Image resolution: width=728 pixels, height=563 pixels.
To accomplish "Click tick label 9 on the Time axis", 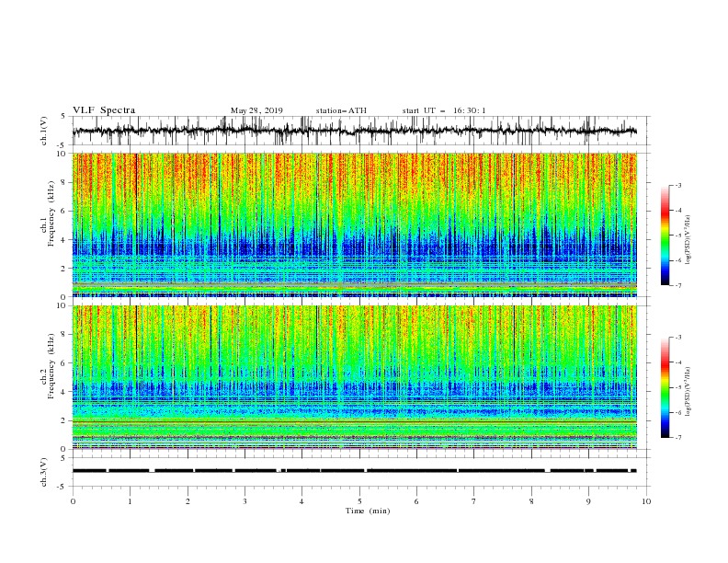I will point(588,501).
